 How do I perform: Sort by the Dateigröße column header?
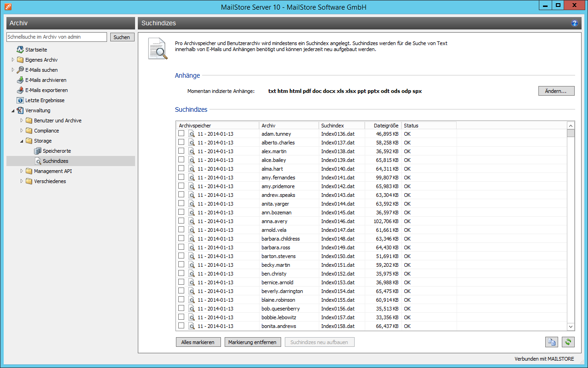(x=383, y=125)
